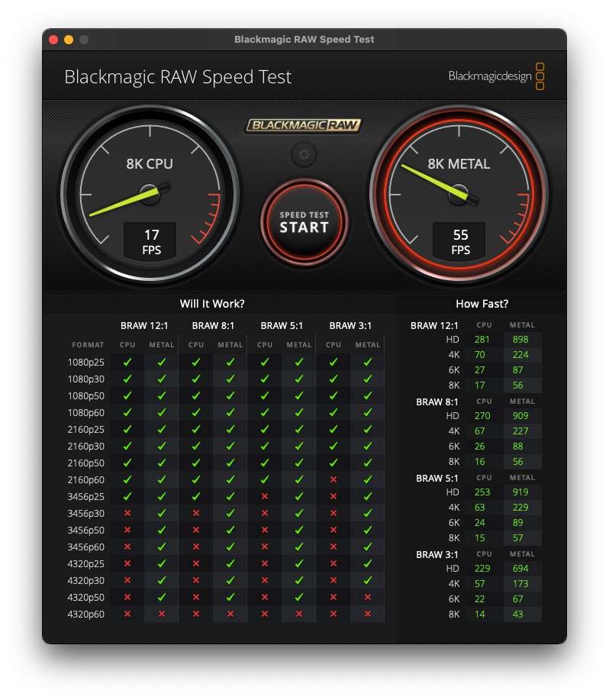Image resolution: width=609 pixels, height=700 pixels.
Task: Click the BRAW 3:1 HD METAL value 694
Action: point(520,568)
